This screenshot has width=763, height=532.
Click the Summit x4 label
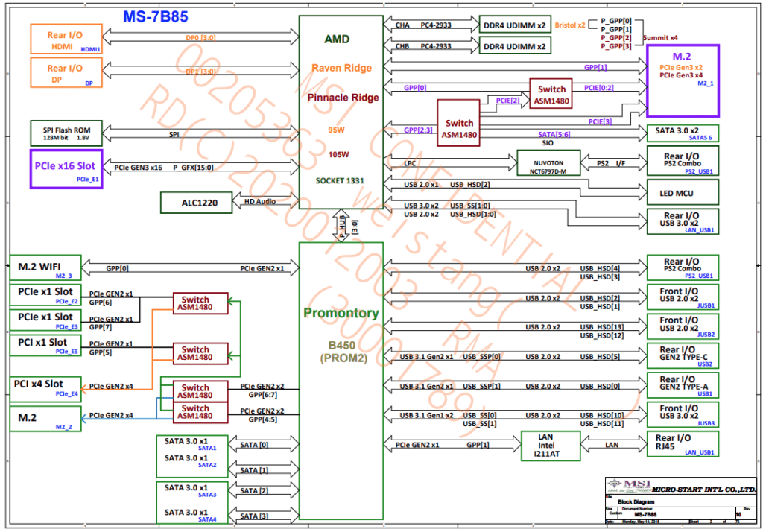tap(660, 38)
